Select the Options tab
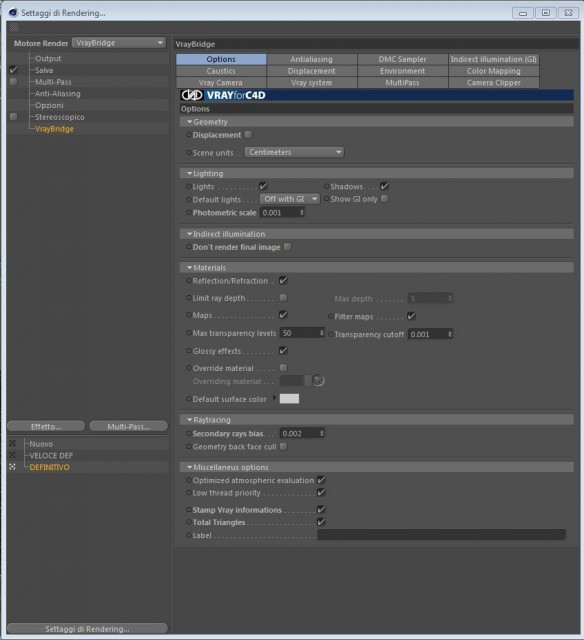The width and height of the screenshot is (584, 640). (221, 59)
